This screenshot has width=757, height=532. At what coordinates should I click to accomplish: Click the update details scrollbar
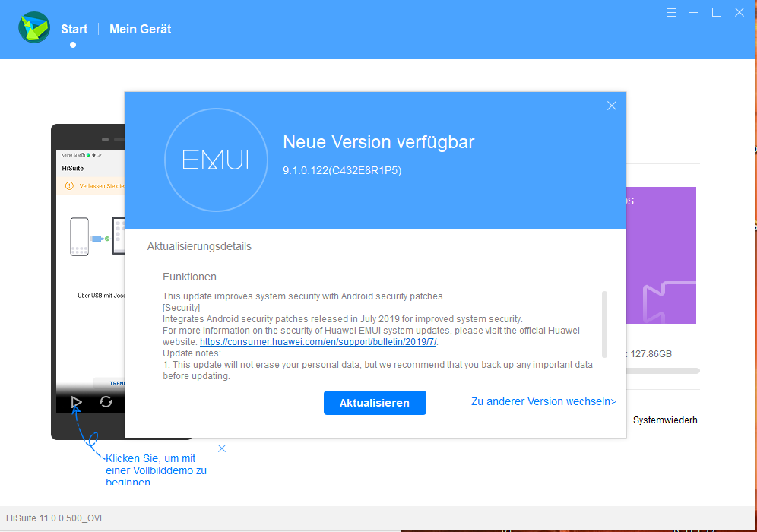pos(604,324)
